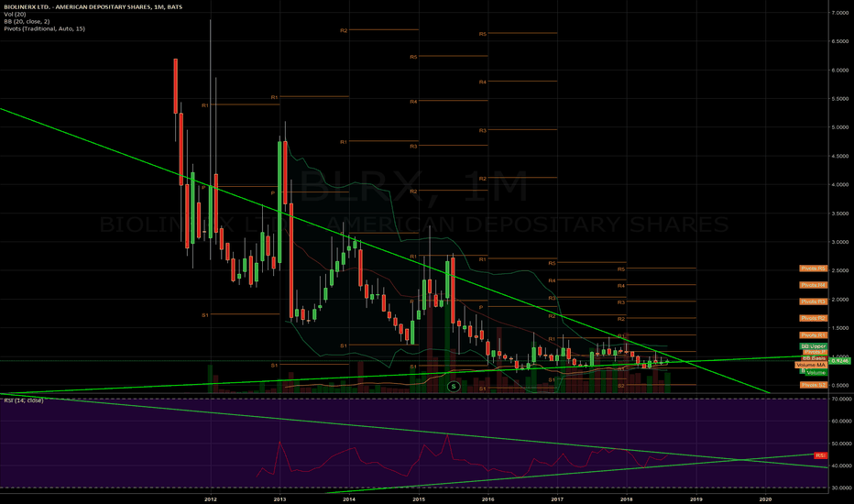Click the Pivots:R3 price label
The width and height of the screenshot is (854, 504).
813,301
